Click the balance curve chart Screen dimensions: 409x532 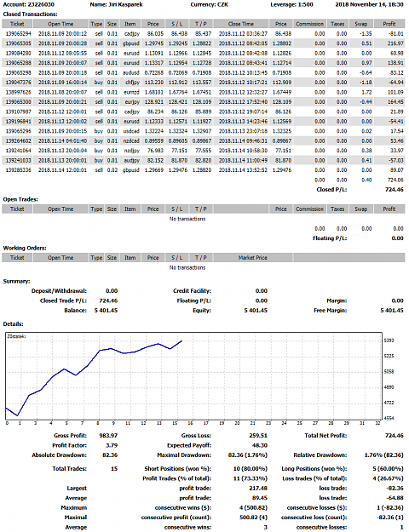tap(194, 376)
